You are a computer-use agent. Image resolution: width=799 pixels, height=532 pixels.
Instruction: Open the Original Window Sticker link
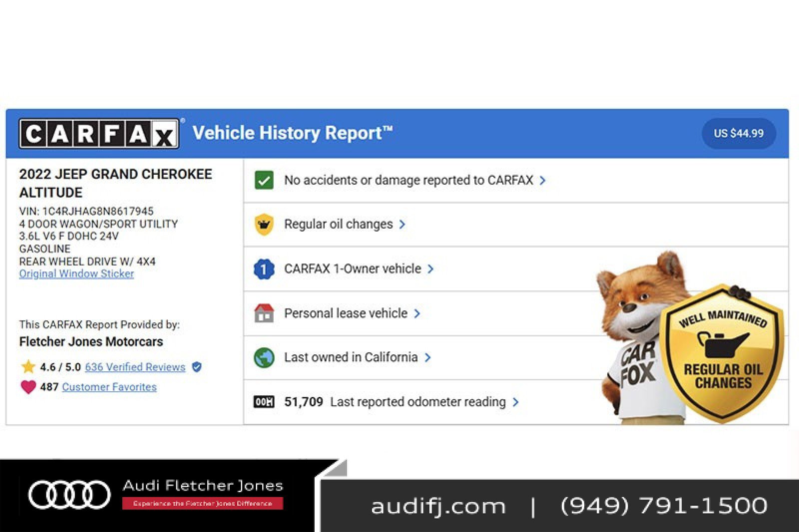click(x=76, y=273)
